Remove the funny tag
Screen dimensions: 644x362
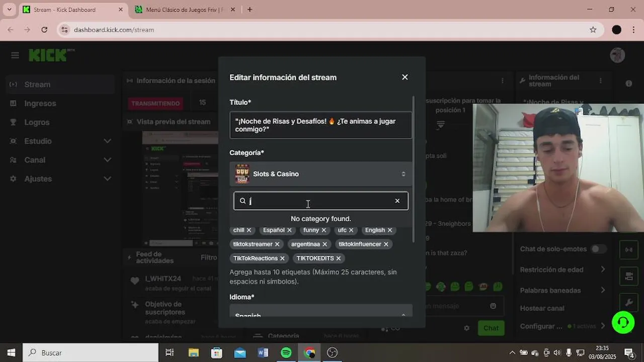(x=324, y=230)
